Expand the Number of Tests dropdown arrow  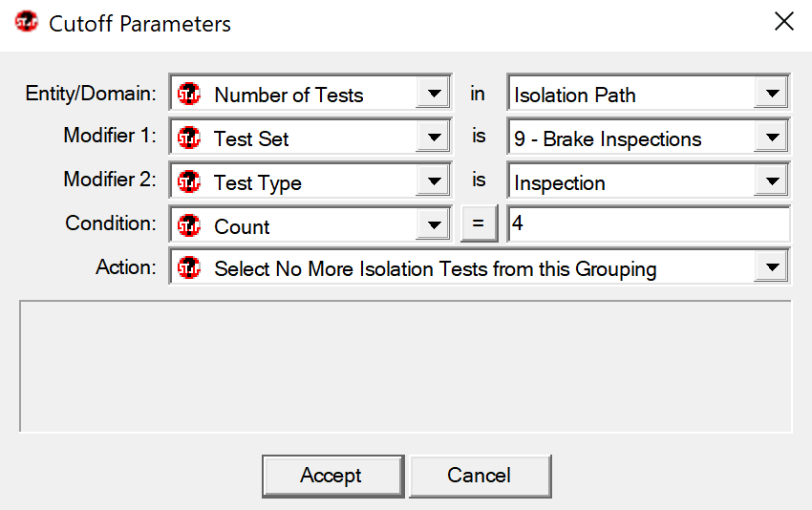(434, 94)
